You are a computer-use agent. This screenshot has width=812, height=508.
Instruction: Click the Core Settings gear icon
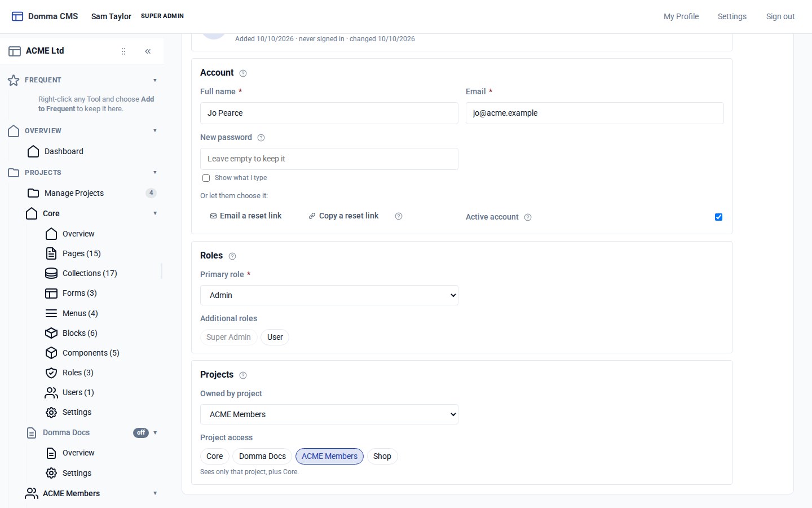point(51,412)
